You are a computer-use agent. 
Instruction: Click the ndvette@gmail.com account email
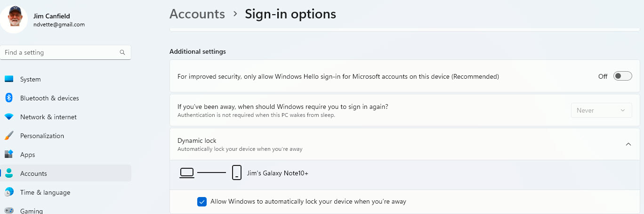click(x=59, y=25)
